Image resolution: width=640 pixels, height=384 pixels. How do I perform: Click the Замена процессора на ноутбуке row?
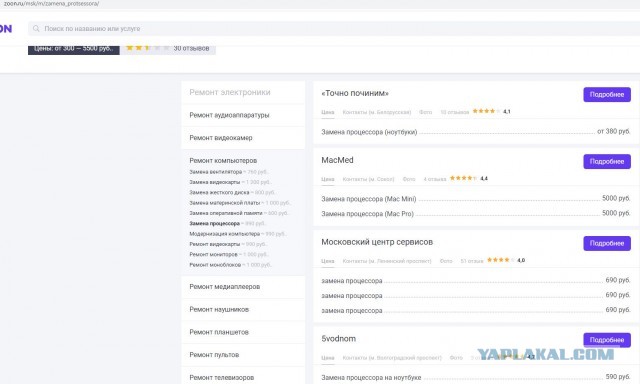pyautogui.click(x=476, y=377)
